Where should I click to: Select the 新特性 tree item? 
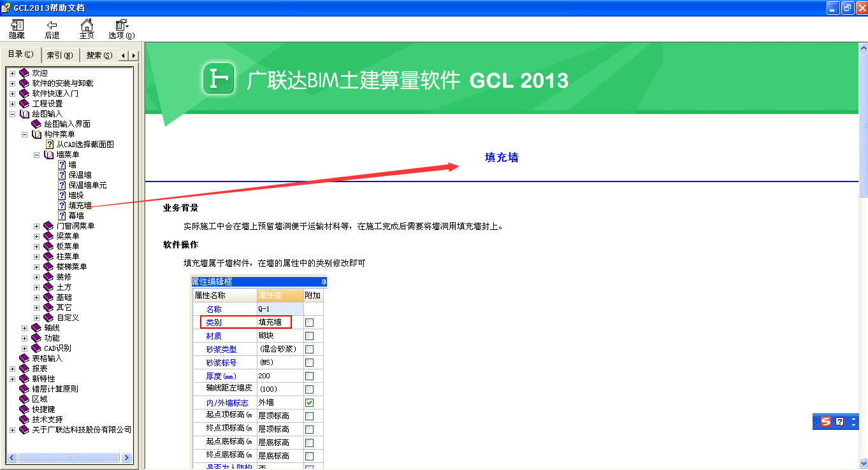coord(44,379)
